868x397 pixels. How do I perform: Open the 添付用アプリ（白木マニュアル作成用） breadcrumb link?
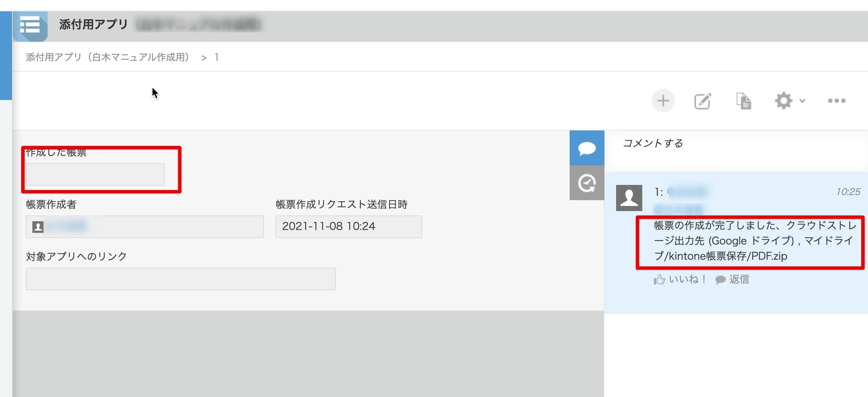(107, 57)
